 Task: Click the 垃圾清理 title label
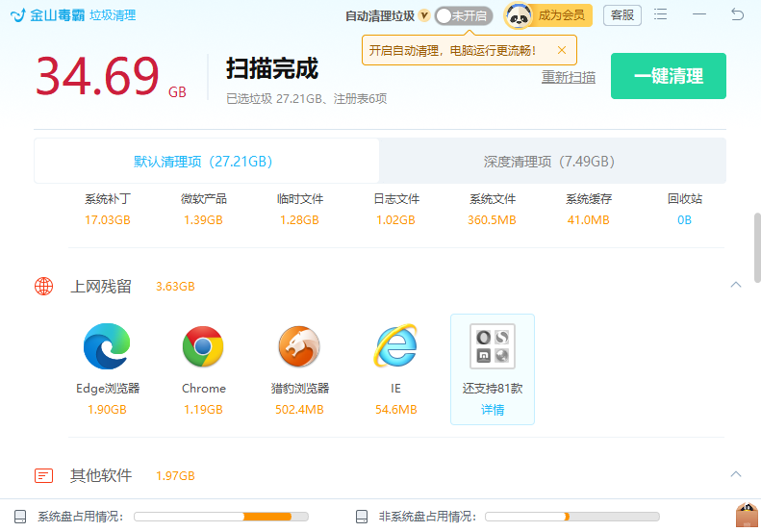113,15
